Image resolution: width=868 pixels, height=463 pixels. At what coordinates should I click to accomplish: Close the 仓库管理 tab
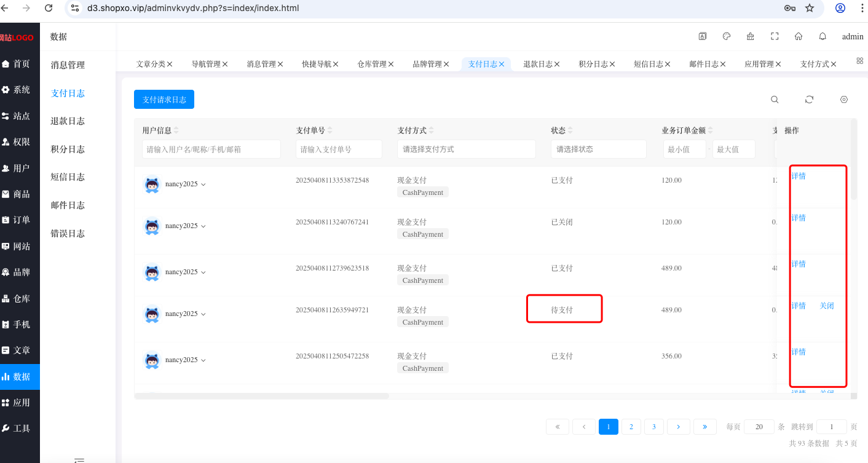391,64
